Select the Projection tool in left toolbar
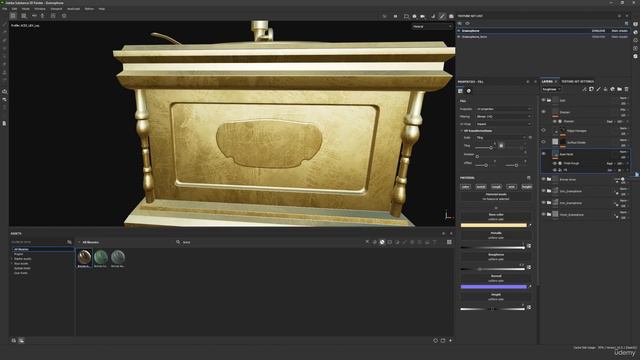 (x=4, y=40)
